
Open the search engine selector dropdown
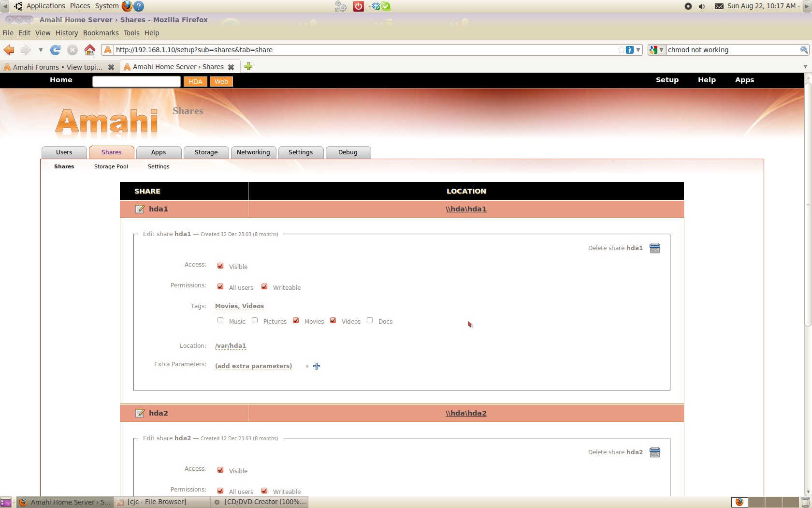click(656, 50)
